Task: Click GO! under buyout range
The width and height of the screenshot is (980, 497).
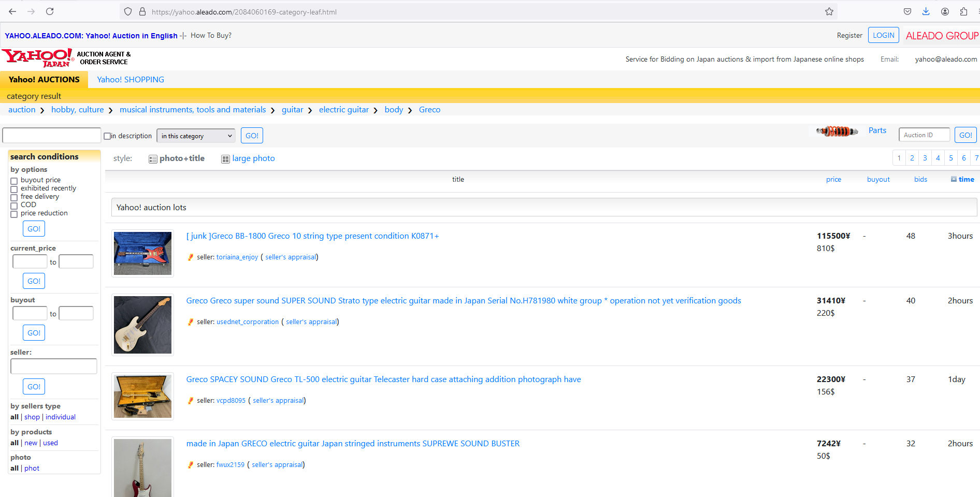Action: (34, 333)
